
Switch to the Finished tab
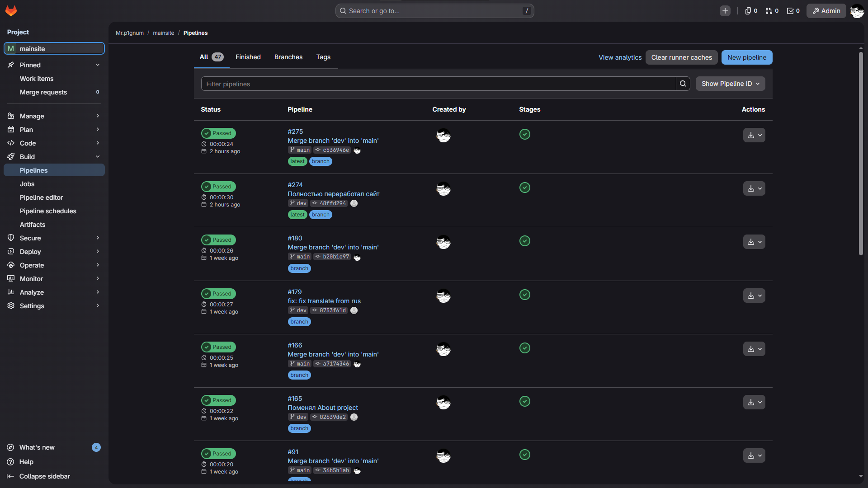(248, 57)
